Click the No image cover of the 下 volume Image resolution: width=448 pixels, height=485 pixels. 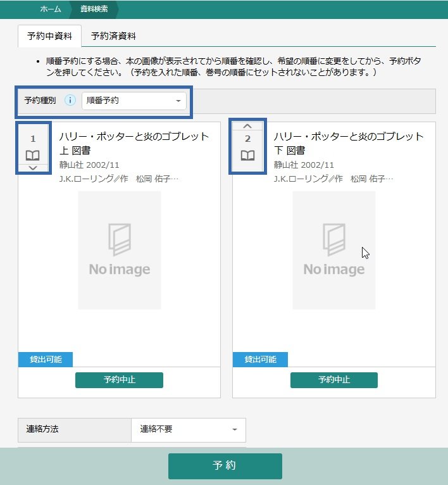[x=334, y=250]
